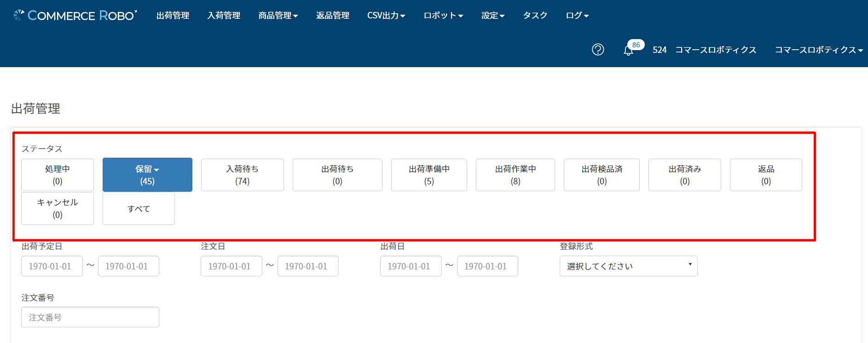Viewport: 868px width, 343px height.
Task: Expand the ログ dropdown menu
Action: 577,16
